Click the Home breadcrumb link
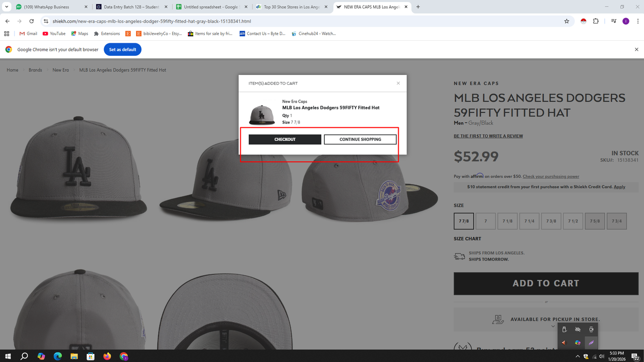The height and width of the screenshot is (362, 644). pos(13,70)
